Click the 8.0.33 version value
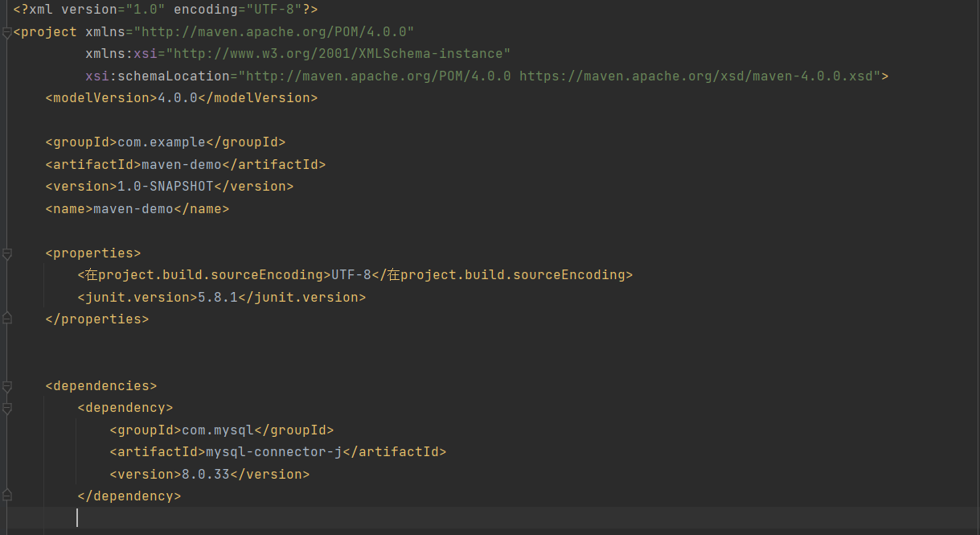Screen dimensions: 980x535 click(x=206, y=474)
